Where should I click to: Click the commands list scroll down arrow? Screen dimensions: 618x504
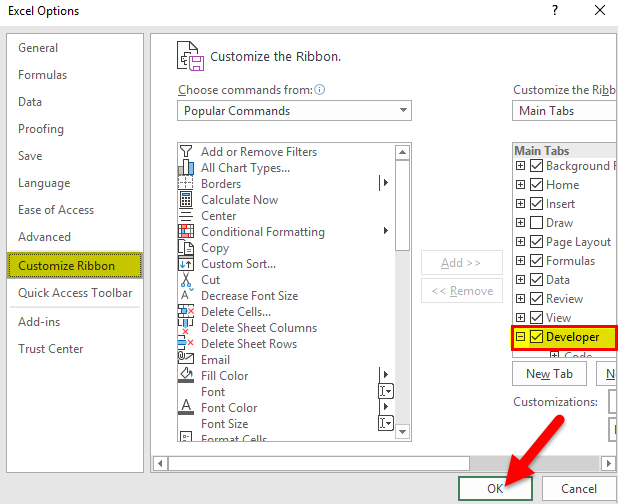pos(402,431)
